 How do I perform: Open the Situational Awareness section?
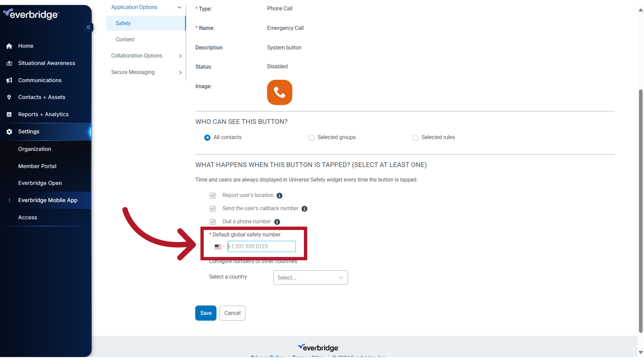pos(46,63)
